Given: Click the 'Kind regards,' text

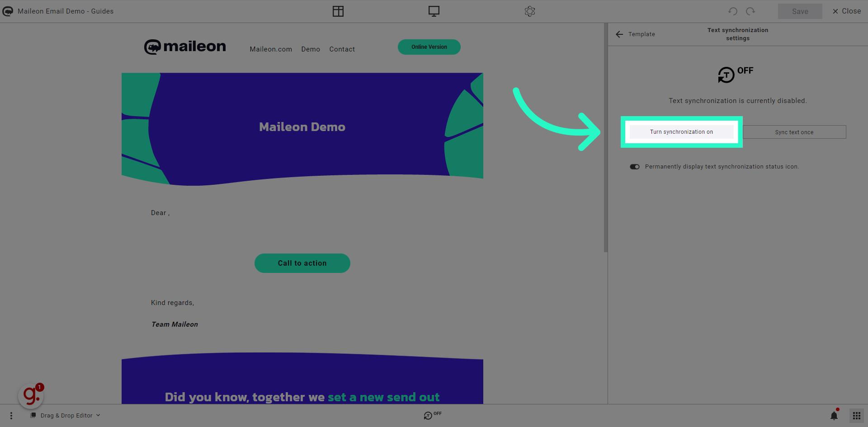Looking at the screenshot, I should tap(173, 303).
